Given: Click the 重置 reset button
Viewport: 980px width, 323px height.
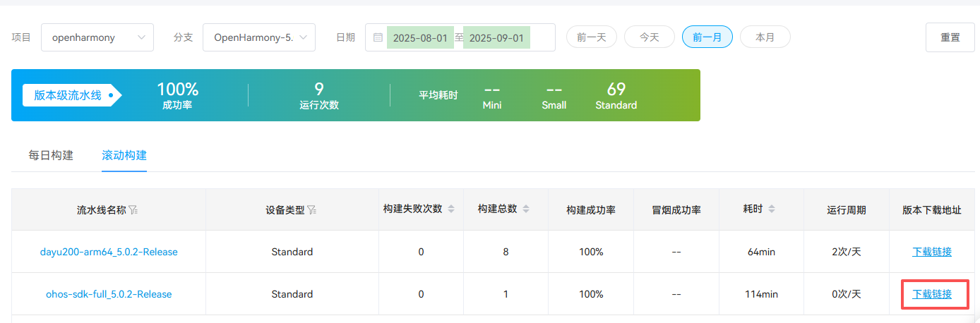Looking at the screenshot, I should [950, 37].
